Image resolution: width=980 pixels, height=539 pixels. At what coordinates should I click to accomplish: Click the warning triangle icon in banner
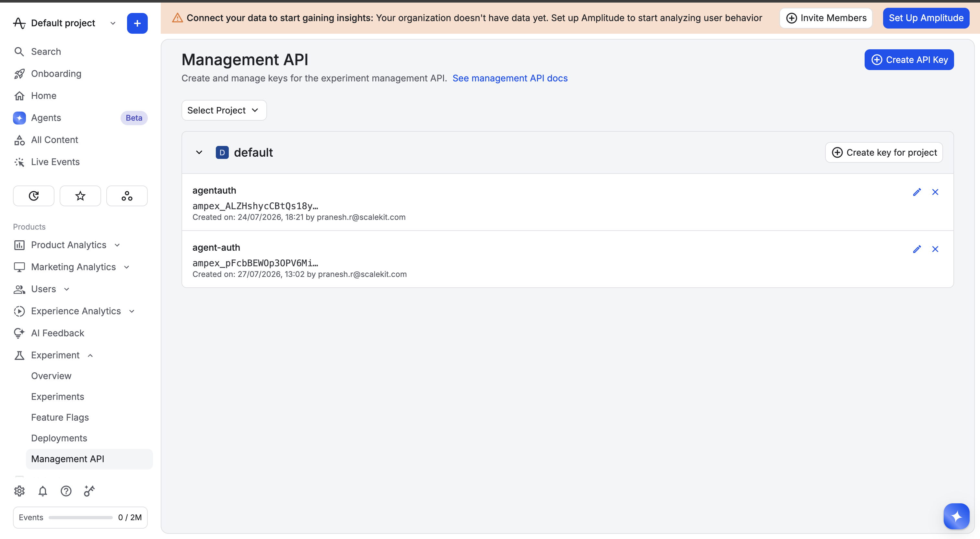[177, 18]
